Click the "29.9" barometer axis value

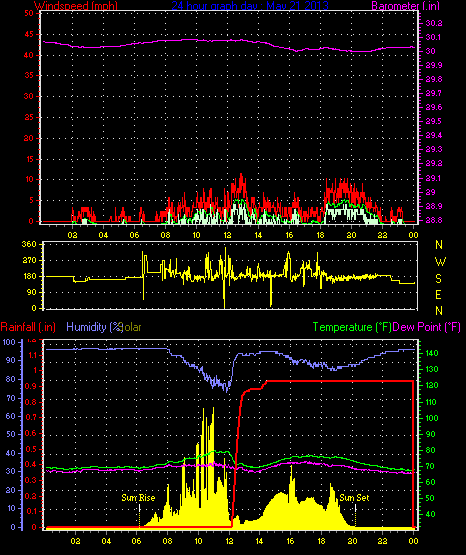[x=433, y=65]
